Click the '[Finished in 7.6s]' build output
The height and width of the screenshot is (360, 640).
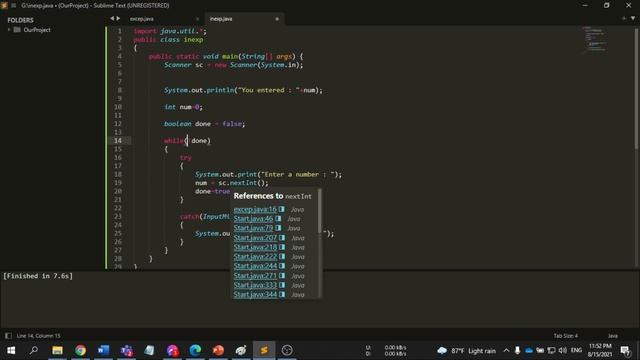(x=38, y=276)
